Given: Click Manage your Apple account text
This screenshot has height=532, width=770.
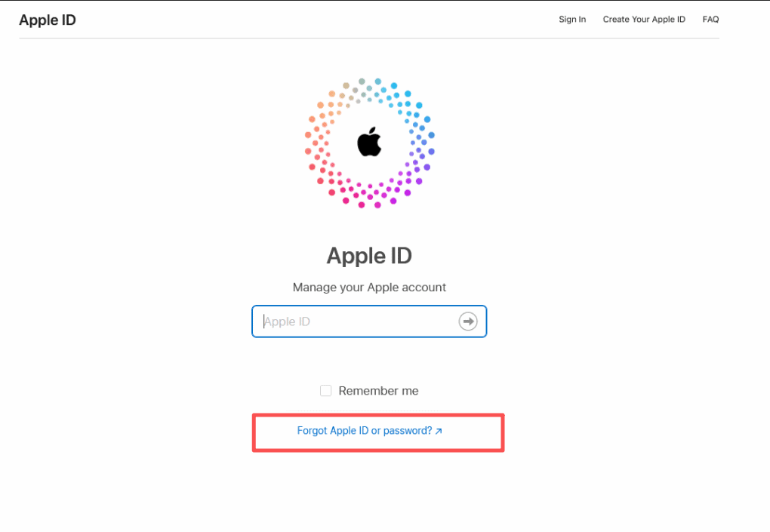Looking at the screenshot, I should click(x=369, y=287).
